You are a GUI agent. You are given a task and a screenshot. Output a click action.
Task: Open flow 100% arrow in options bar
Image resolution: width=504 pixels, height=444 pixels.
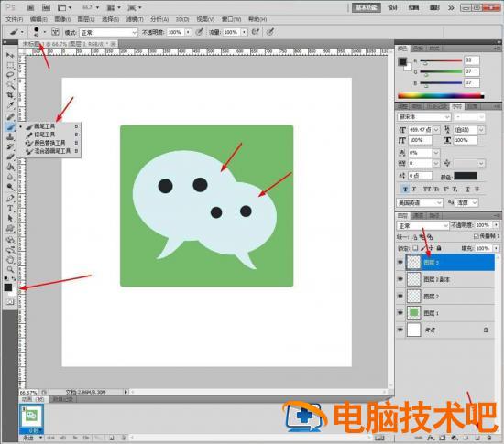click(x=245, y=32)
